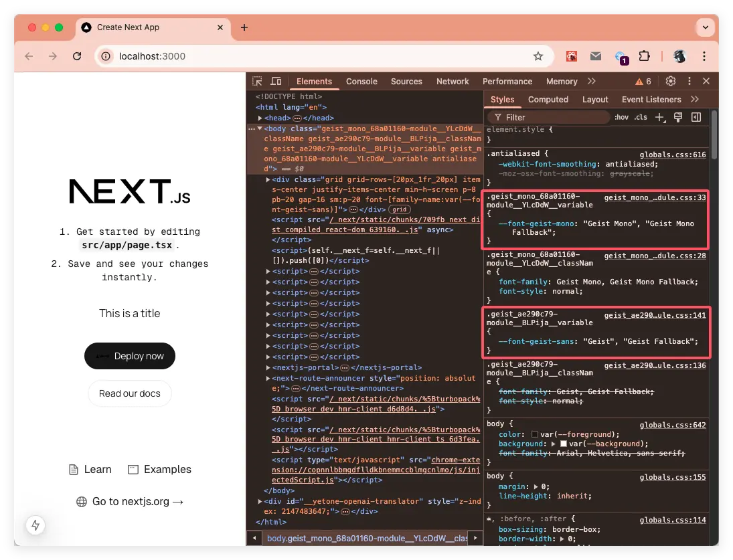Toggle rendering emulations paintbrush icon

[x=678, y=117]
